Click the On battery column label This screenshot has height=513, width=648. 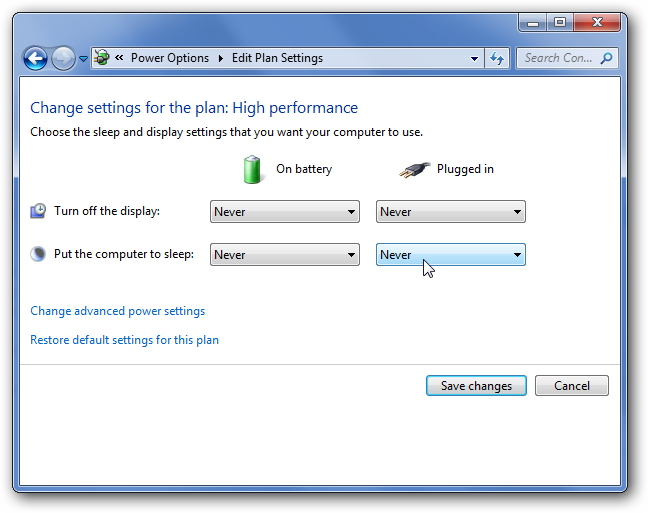304,169
